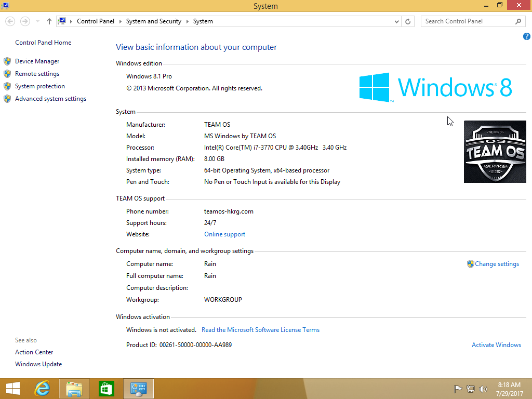The image size is (532, 399).
Task: Click the Forward navigation arrow
Action: pos(25,21)
